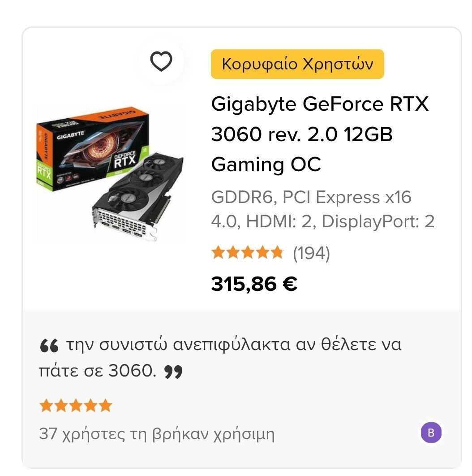Click the reviewer's five orange stars
The width and height of the screenshot is (472, 476).
(x=76, y=406)
